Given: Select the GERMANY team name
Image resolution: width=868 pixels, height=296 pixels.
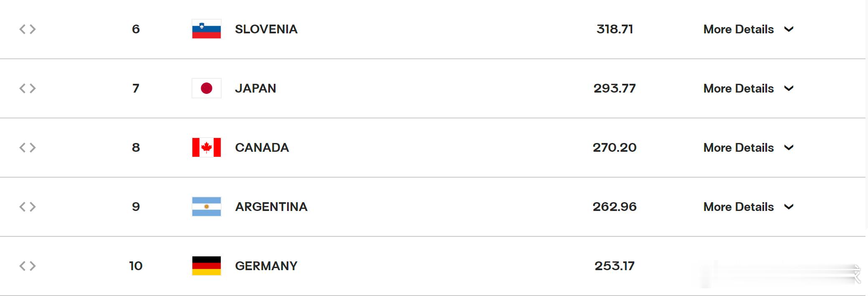Looking at the screenshot, I should point(266,266).
